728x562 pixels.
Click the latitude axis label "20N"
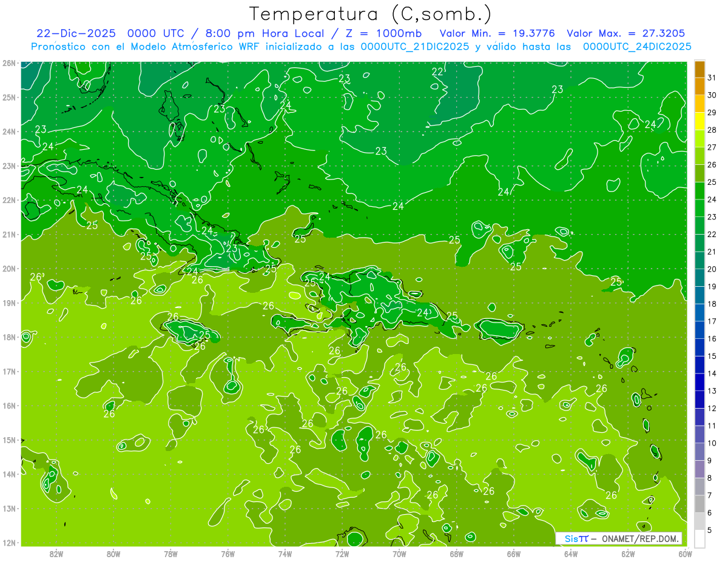(x=8, y=269)
